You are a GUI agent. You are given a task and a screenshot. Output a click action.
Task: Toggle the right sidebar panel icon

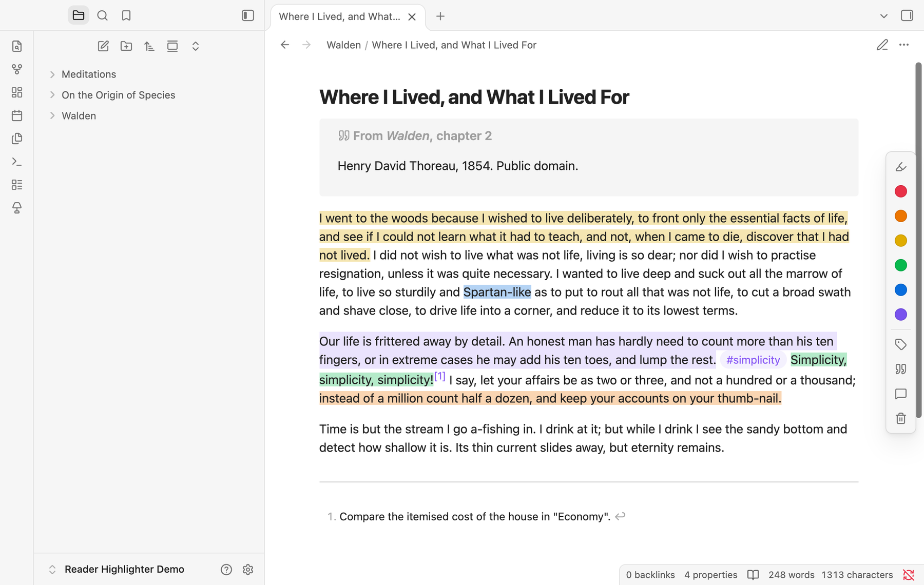907,15
